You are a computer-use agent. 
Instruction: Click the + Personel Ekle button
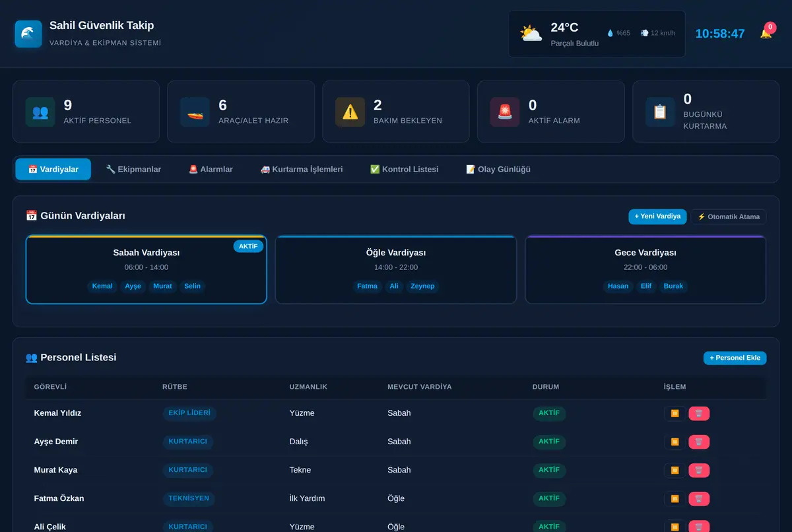click(x=735, y=358)
